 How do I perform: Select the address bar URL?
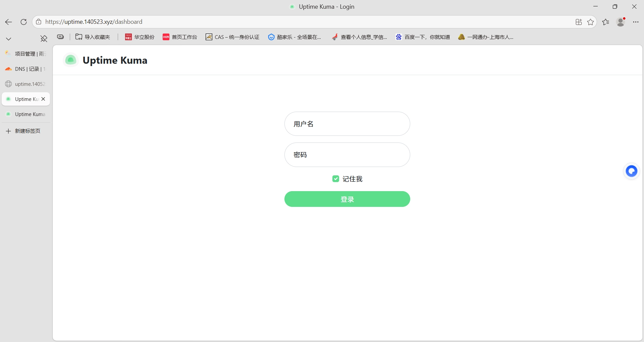tap(94, 22)
